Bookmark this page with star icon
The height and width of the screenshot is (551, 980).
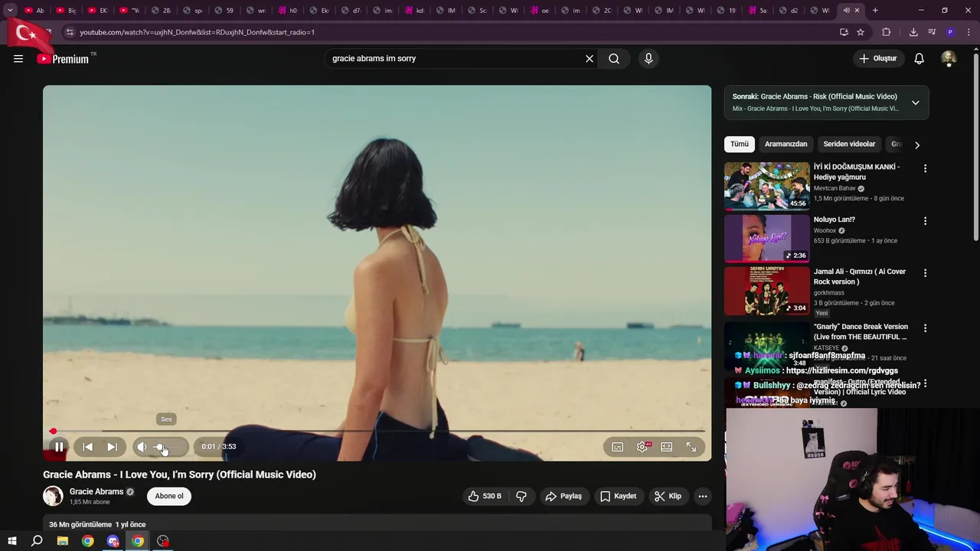[x=861, y=32]
